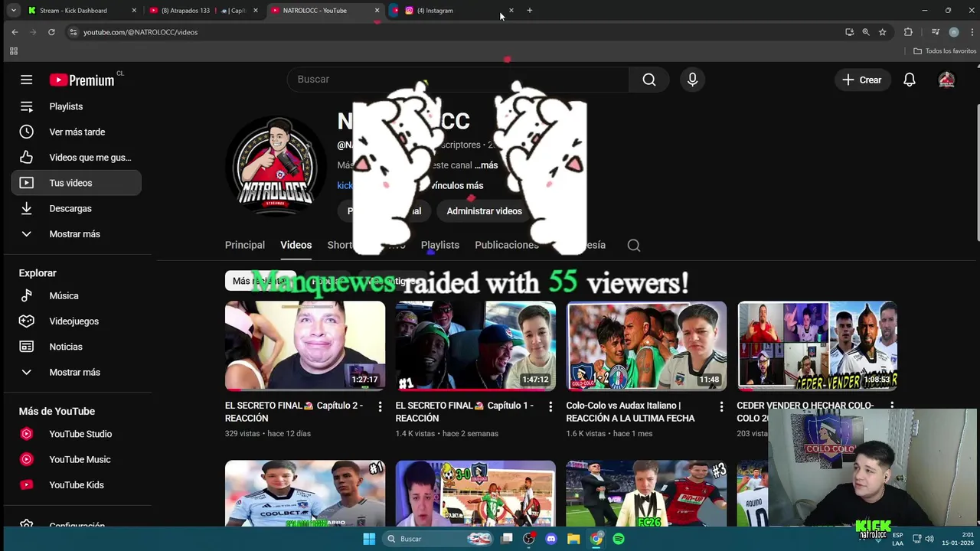Click the YouTube Premium logo

tap(82, 80)
